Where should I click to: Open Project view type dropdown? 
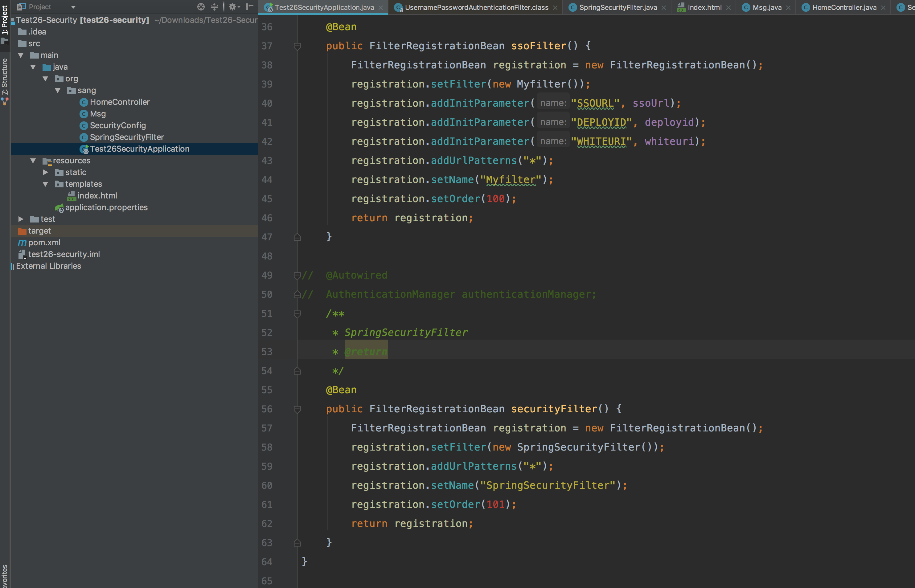(x=73, y=7)
